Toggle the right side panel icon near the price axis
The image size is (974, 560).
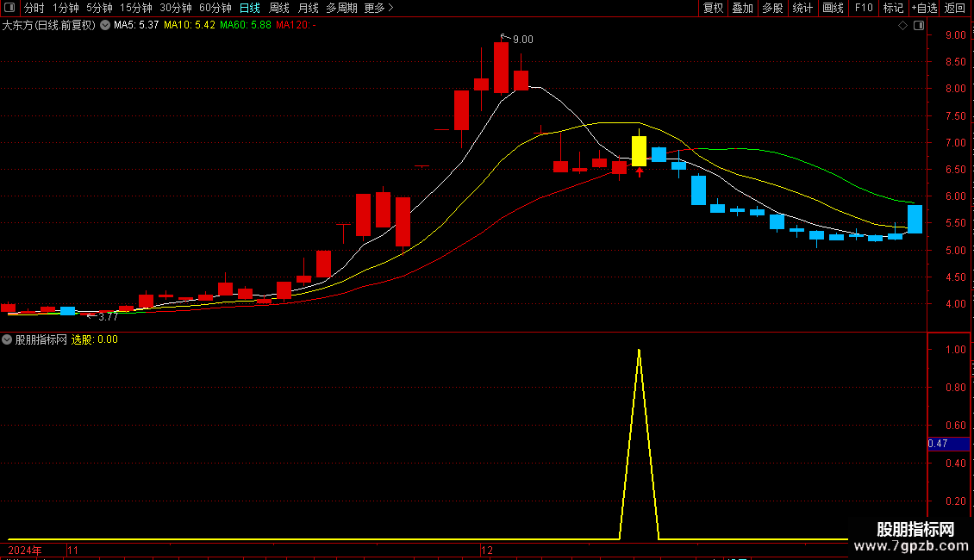(x=919, y=26)
